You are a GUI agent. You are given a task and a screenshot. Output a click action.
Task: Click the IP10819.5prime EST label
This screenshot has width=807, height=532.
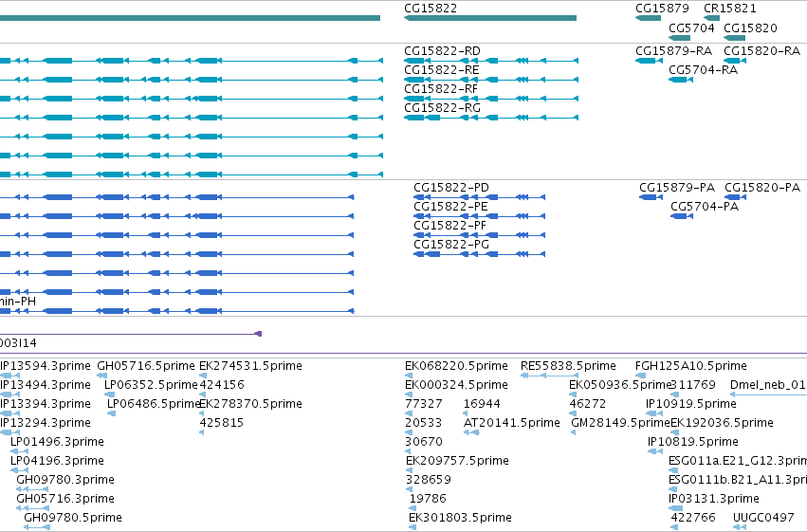tap(693, 442)
